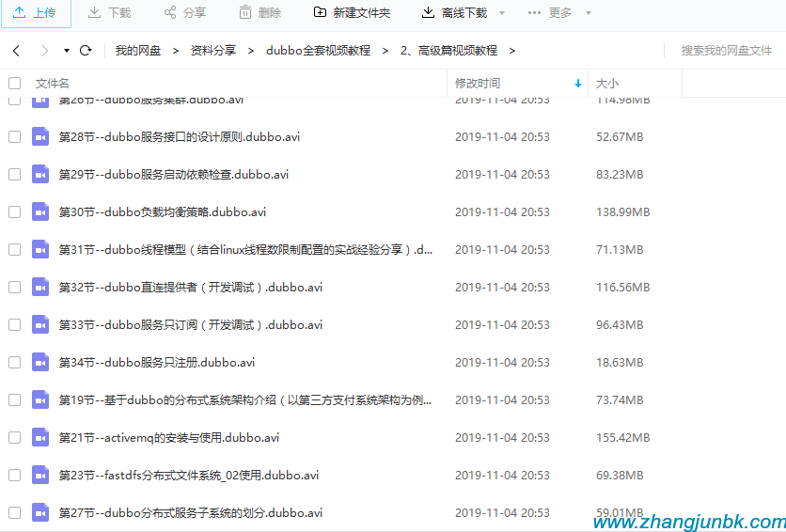Check the box for 第32节 file
786x532 pixels.
click(x=14, y=287)
